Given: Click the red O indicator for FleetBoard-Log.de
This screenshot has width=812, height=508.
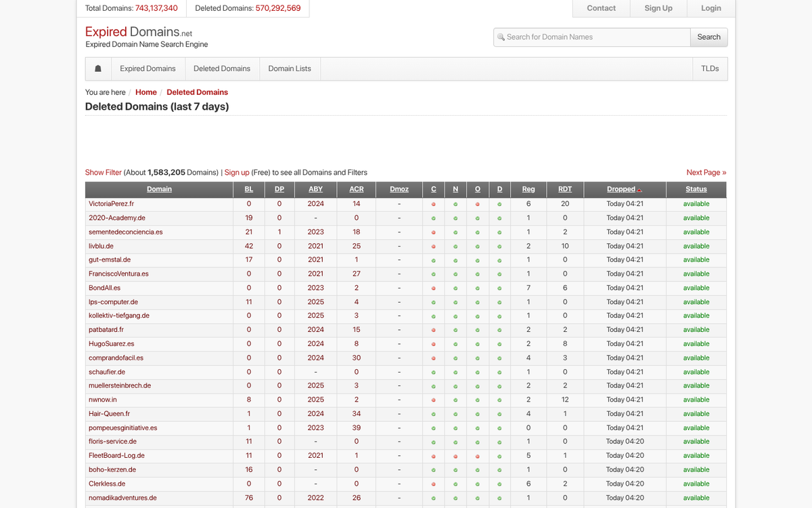Looking at the screenshot, I should pos(477,455).
